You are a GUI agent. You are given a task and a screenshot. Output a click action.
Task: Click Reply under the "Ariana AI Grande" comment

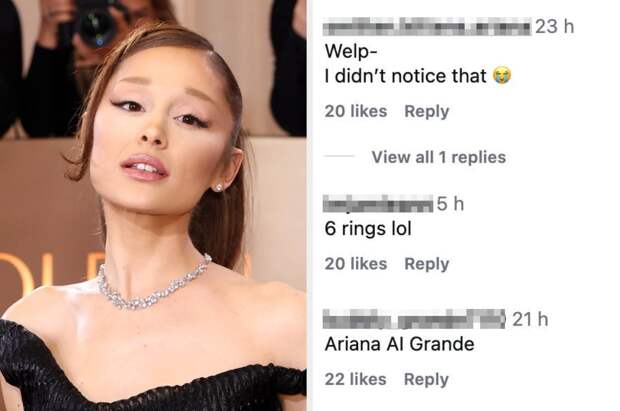[x=426, y=379]
